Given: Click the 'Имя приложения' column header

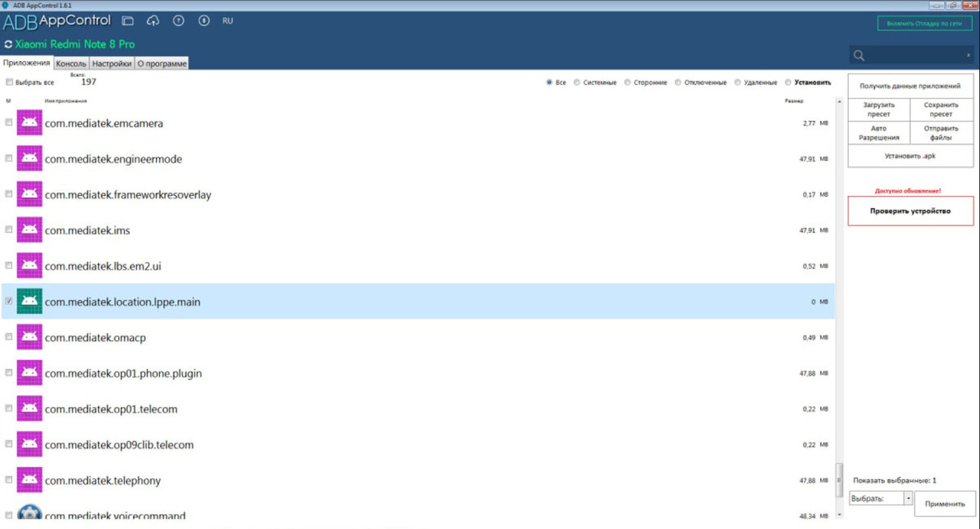Looking at the screenshot, I should (66, 101).
